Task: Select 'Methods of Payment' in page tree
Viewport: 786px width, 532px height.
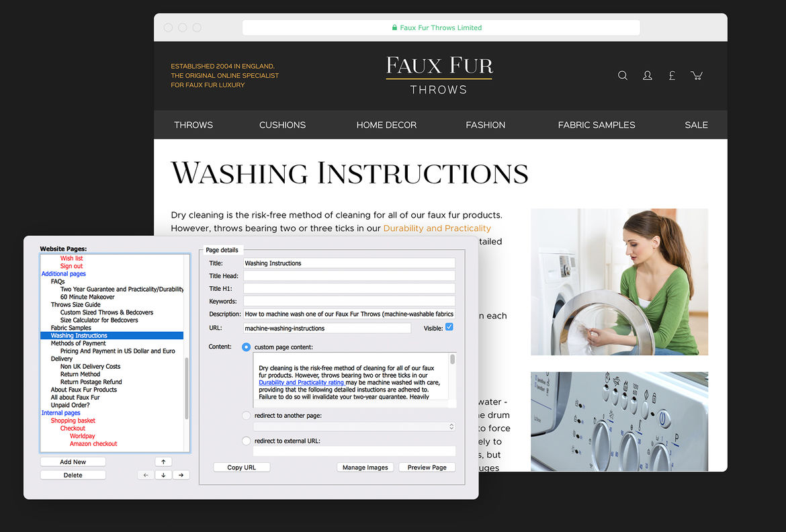Action: (79, 343)
